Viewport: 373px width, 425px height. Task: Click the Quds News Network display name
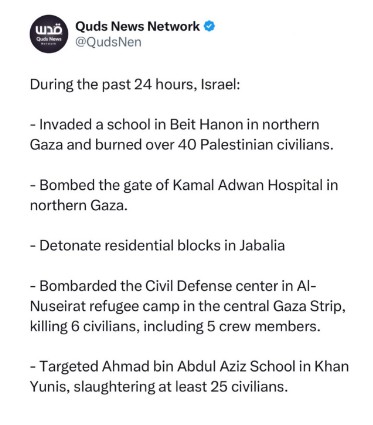click(x=137, y=26)
